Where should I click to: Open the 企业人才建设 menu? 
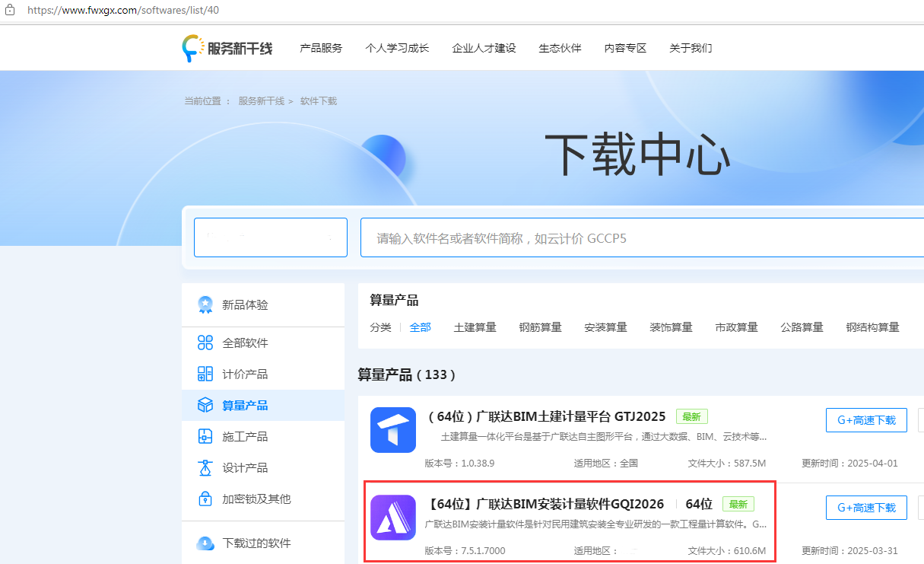[484, 48]
